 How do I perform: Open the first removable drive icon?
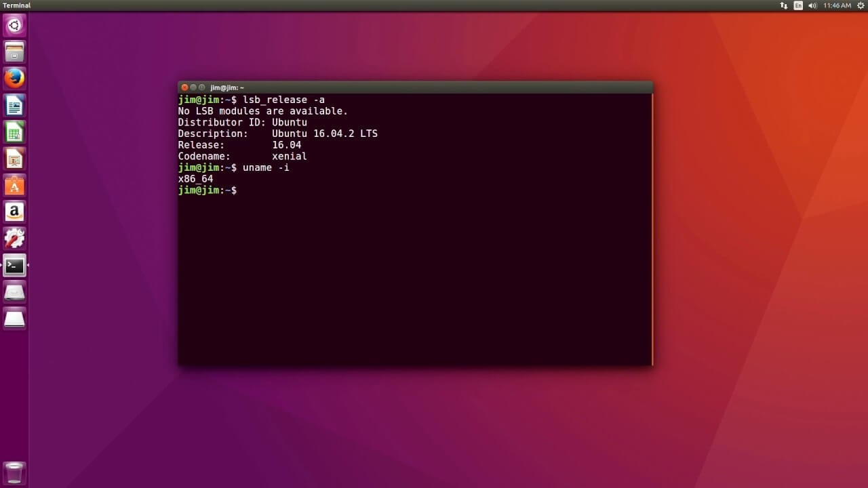click(x=14, y=292)
